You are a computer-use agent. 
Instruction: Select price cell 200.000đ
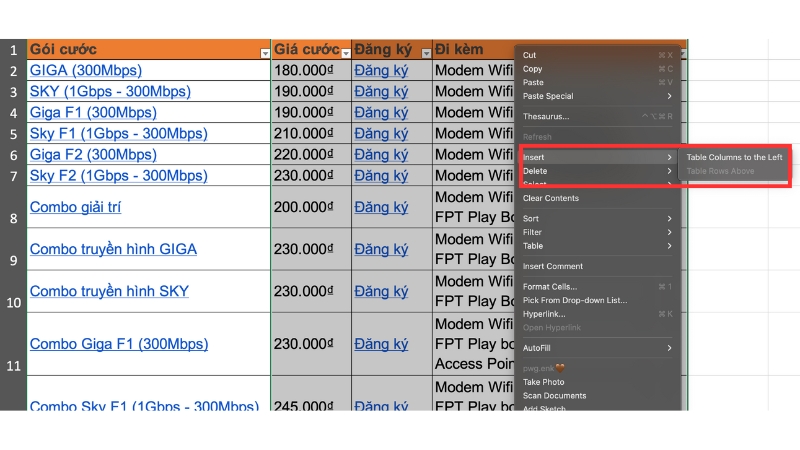coord(311,207)
